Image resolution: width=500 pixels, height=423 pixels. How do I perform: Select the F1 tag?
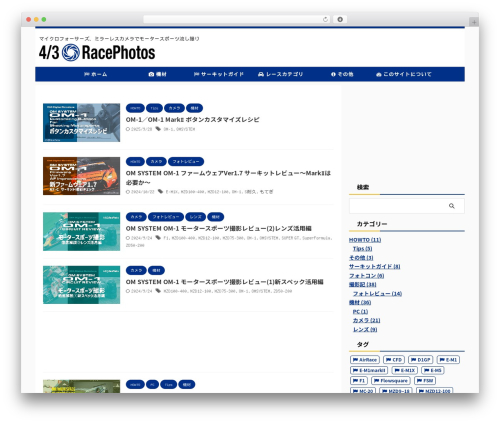click(x=359, y=381)
